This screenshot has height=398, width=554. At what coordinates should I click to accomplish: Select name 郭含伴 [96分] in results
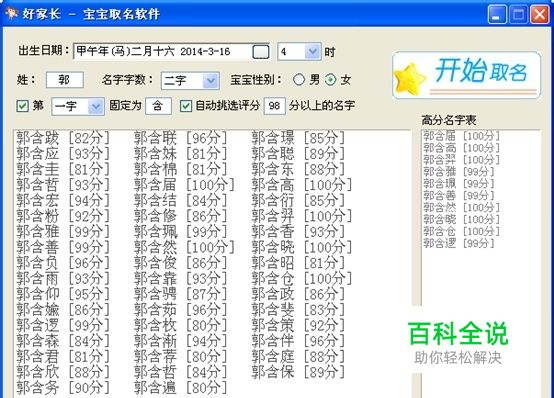(298, 341)
